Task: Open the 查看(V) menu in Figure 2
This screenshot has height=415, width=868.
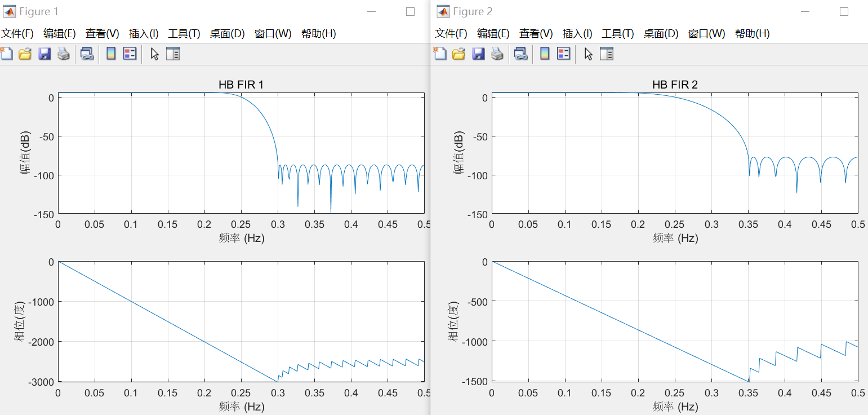Action: pos(535,33)
